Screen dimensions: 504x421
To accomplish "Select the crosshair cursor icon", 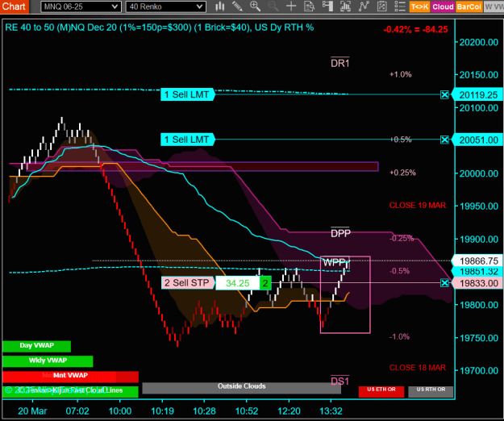I will pyautogui.click(x=291, y=6).
